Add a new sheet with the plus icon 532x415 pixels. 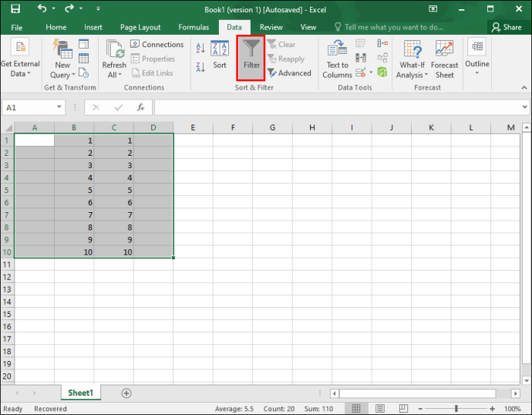pos(126,393)
